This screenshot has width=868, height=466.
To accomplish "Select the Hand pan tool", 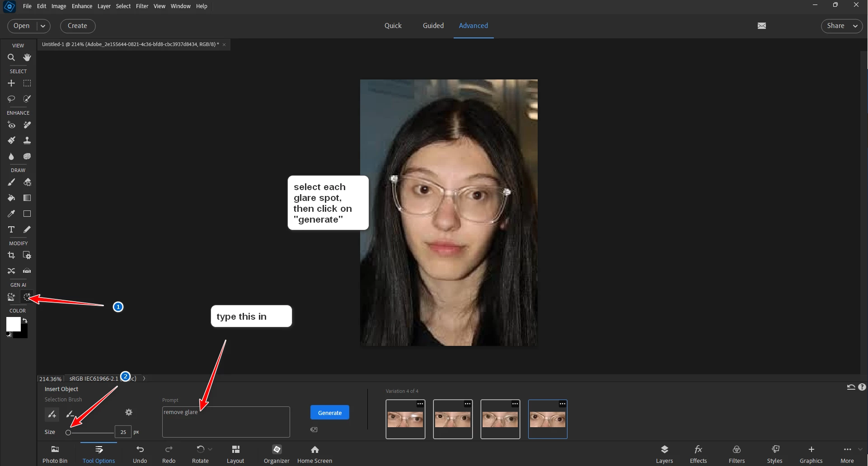I will click(x=27, y=57).
